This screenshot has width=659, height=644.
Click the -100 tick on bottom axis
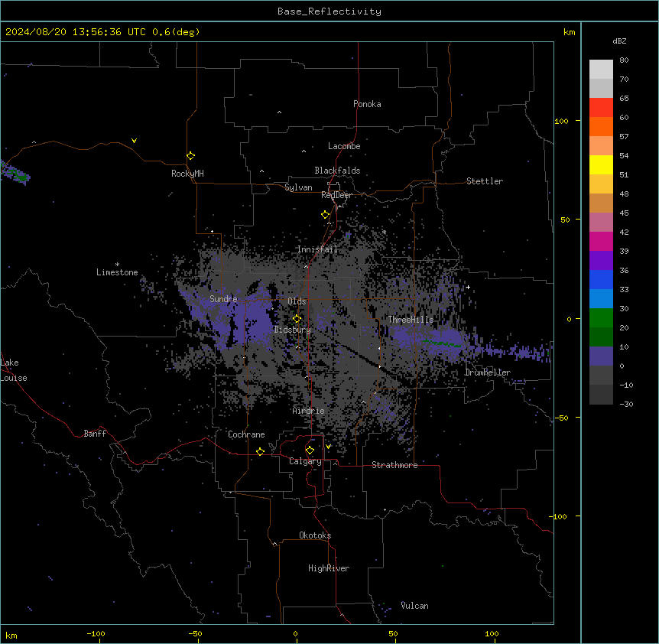pyautogui.click(x=96, y=633)
